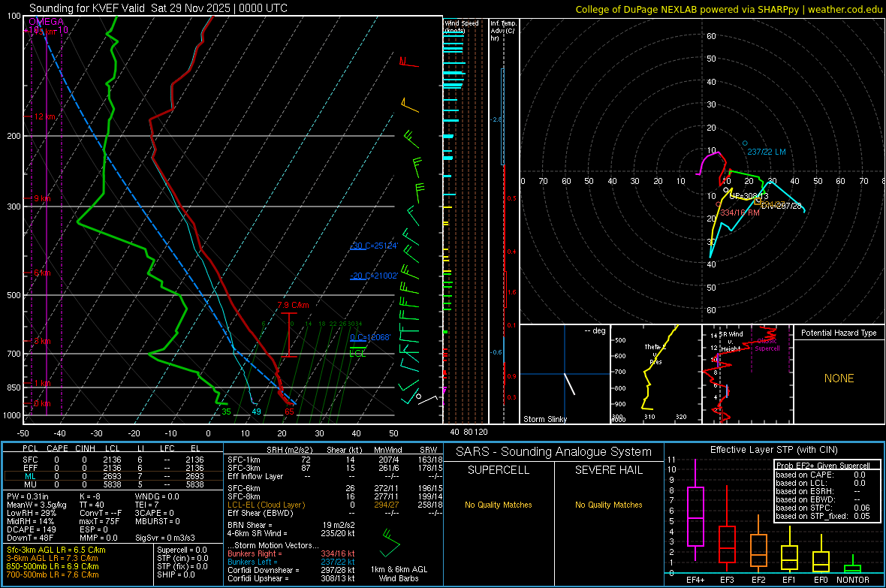
Task: Click the NONE hazard type text
Action: [839, 378]
